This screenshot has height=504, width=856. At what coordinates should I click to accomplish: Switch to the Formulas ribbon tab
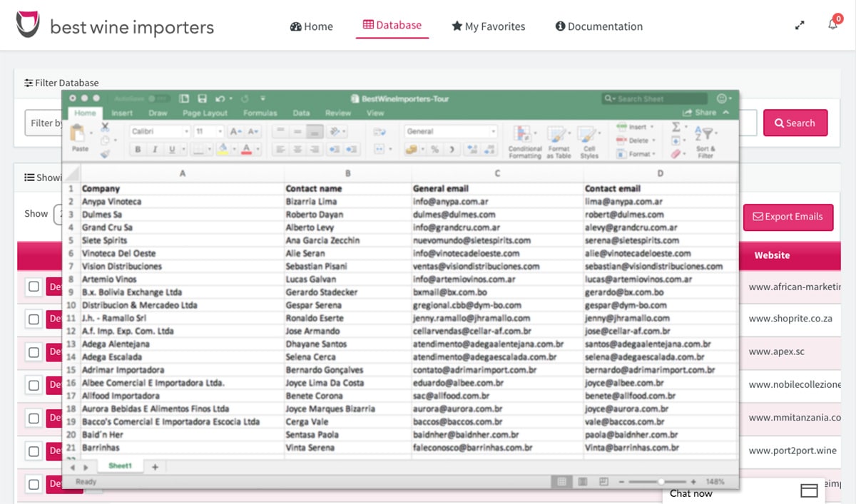[x=260, y=113]
